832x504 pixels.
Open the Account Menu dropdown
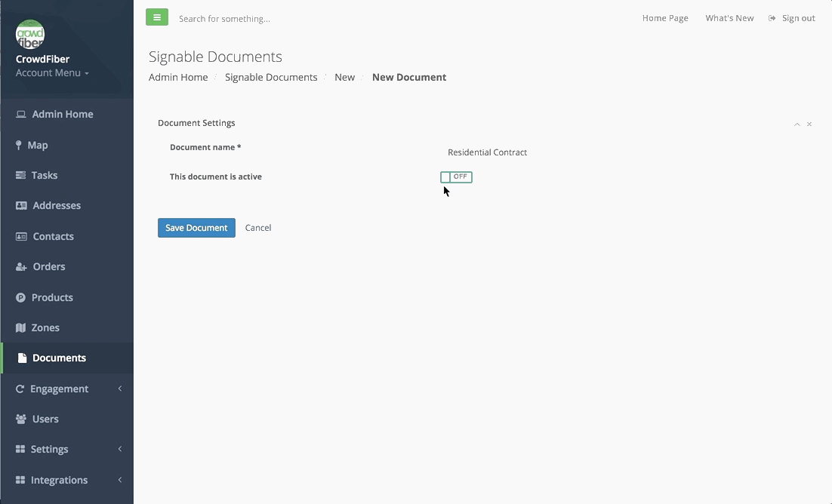point(52,73)
